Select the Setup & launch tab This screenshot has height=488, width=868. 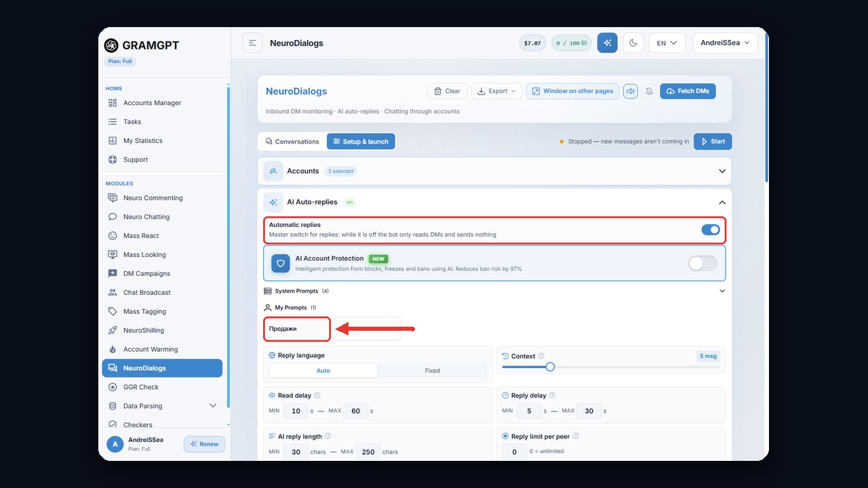(361, 142)
